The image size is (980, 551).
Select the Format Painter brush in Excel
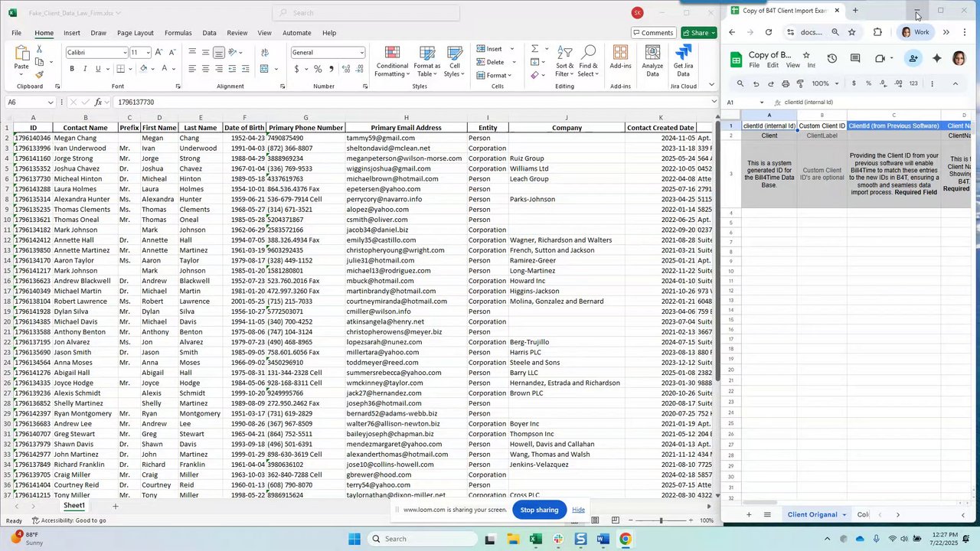point(39,74)
